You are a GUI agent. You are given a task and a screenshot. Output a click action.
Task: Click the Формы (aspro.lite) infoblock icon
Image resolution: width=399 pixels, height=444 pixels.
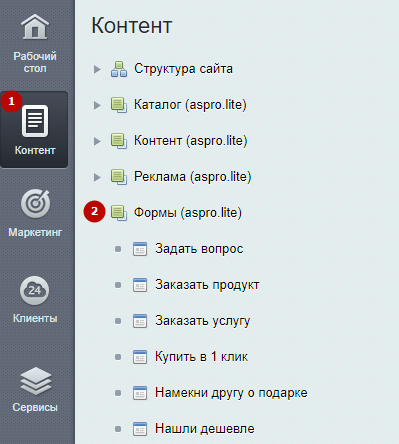pos(119,213)
